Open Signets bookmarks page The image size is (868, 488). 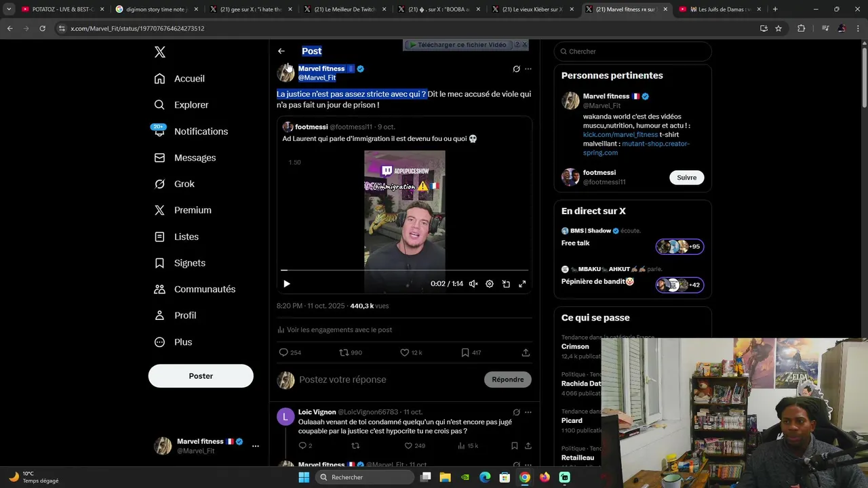[180, 263]
